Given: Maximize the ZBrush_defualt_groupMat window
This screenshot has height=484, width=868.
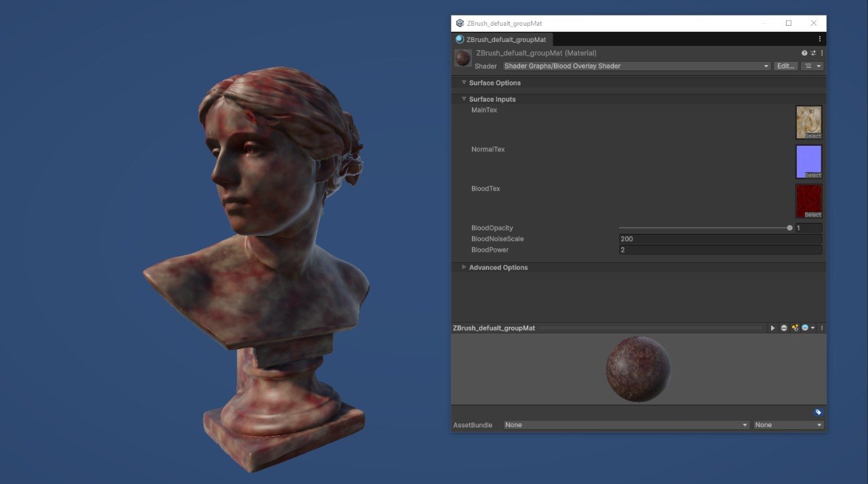Looking at the screenshot, I should (789, 23).
